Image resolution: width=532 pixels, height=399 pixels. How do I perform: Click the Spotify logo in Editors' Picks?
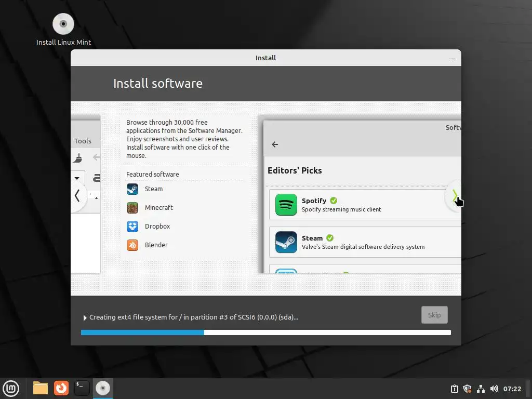point(286,205)
